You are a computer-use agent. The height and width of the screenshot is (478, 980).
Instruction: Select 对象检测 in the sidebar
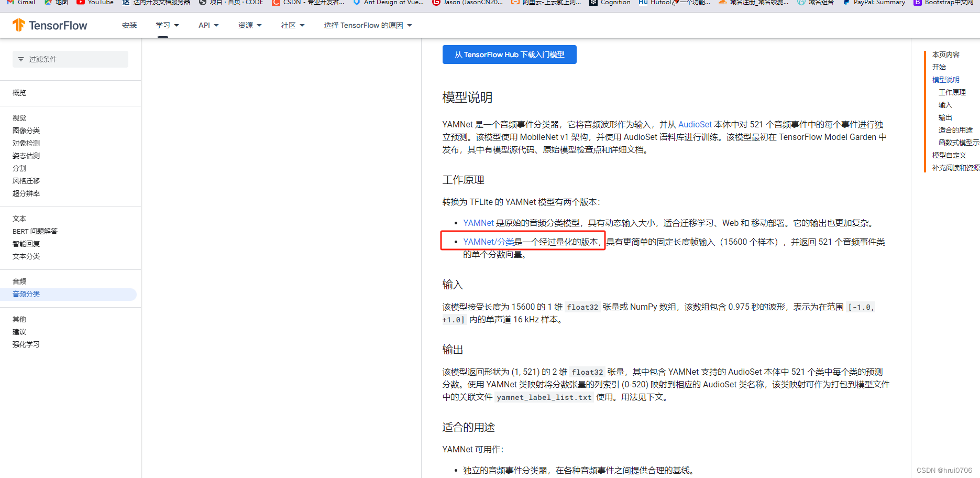(x=26, y=143)
